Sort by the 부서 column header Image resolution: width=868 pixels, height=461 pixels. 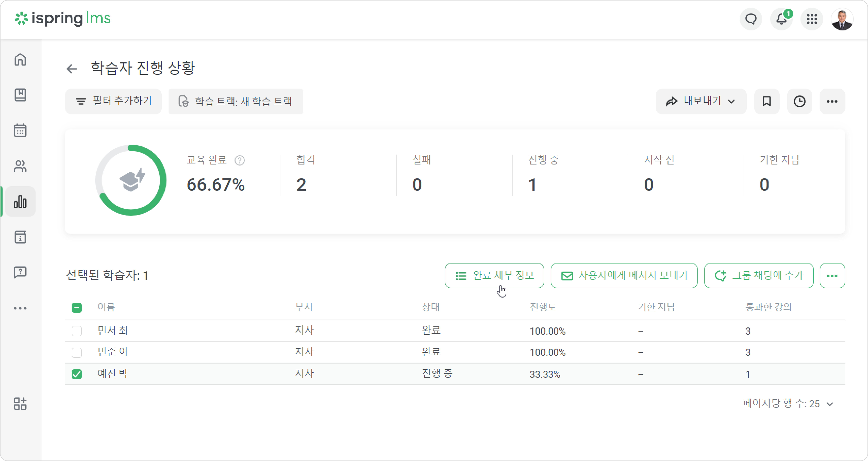[x=304, y=307]
